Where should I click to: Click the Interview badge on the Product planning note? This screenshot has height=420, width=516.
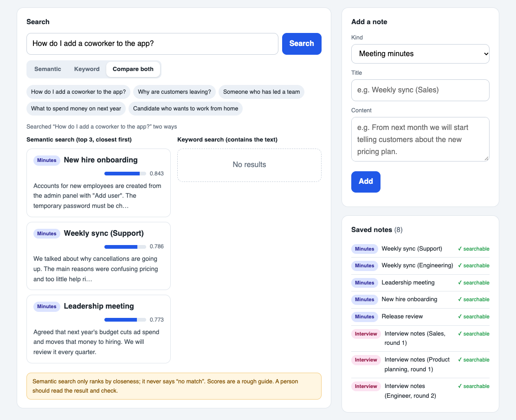[x=366, y=360]
